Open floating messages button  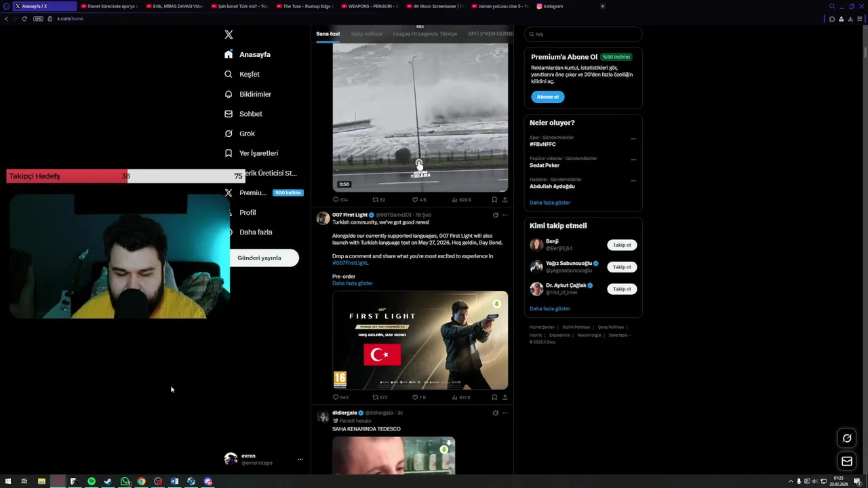847,461
